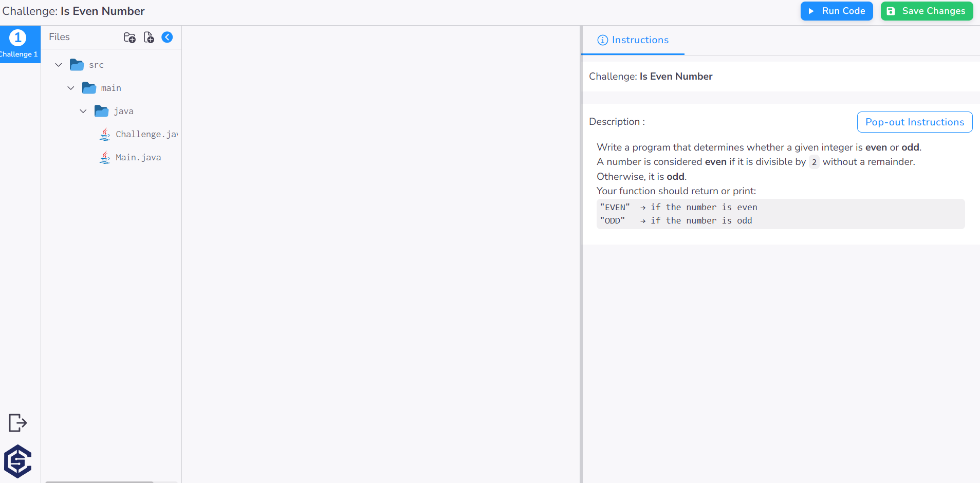The width and height of the screenshot is (980, 483).
Task: Click the src folder icon
Action: coord(77,65)
